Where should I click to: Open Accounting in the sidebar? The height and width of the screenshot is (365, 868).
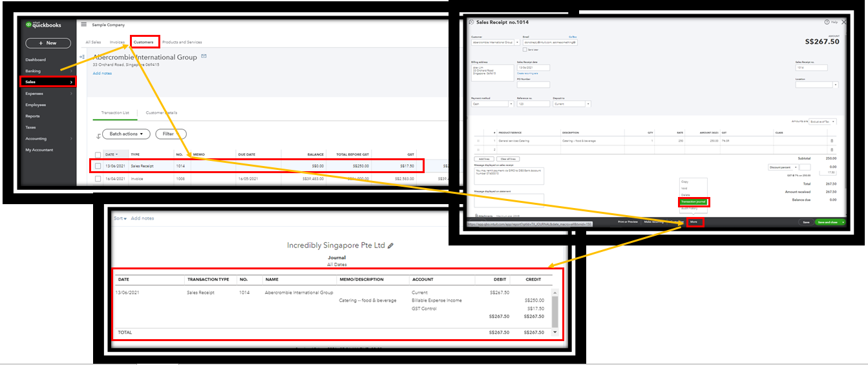(36, 139)
